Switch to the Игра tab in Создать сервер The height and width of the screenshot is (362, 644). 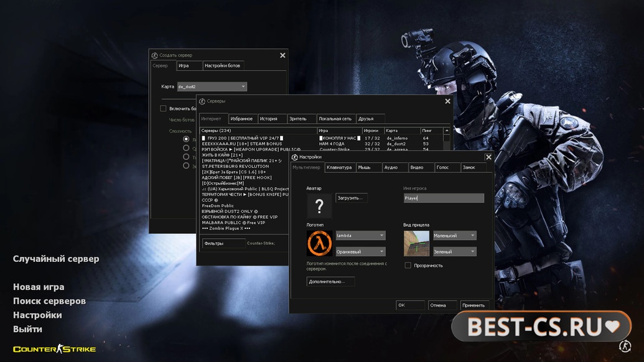189,66
